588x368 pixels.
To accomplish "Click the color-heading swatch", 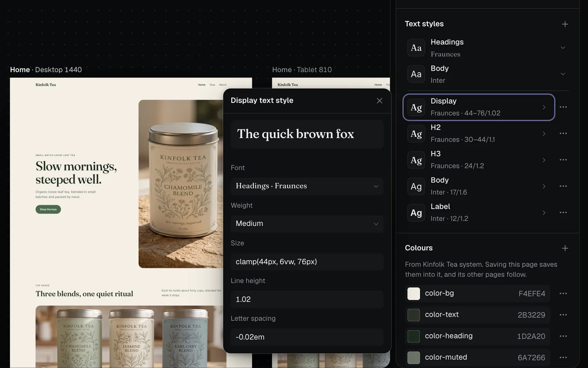I will click(413, 336).
